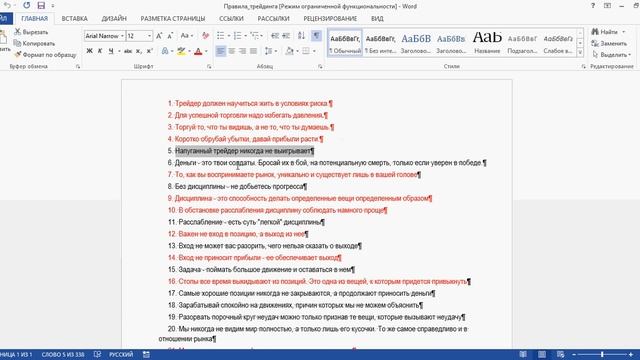
Task: Increase paragraph indent
Action: click(x=286, y=36)
